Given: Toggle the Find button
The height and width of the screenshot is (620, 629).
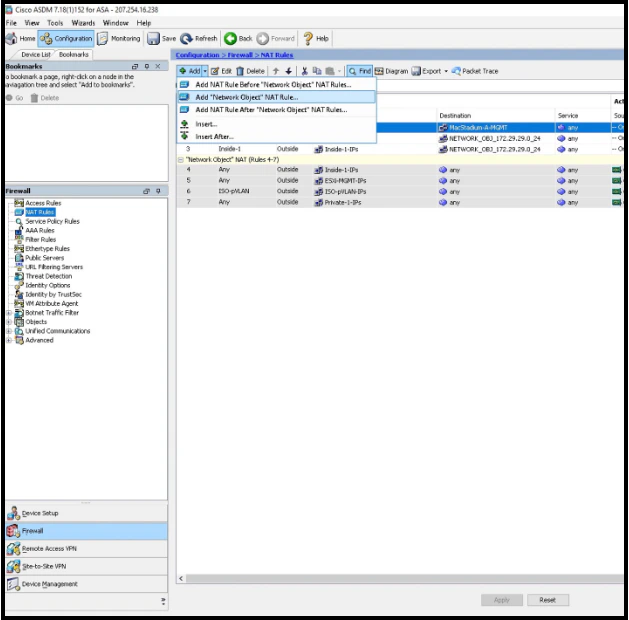Looking at the screenshot, I should click(x=359, y=71).
